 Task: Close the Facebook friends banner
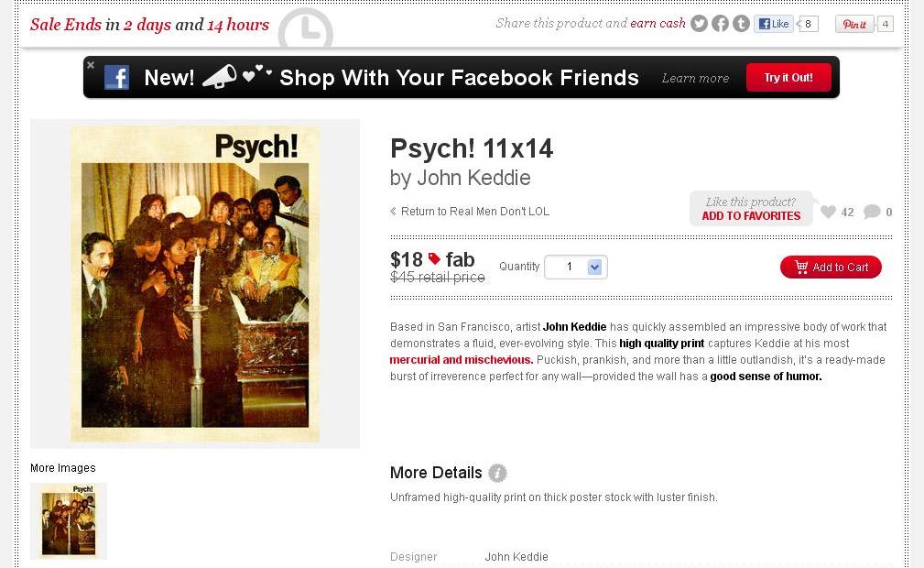(90, 65)
